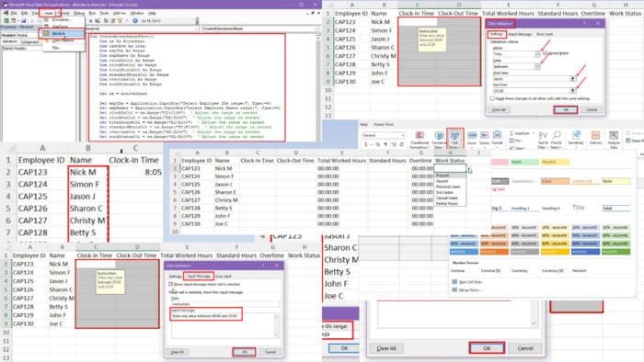644x362 pixels.
Task: Apply the Comma Style icon
Action: tap(385, 145)
